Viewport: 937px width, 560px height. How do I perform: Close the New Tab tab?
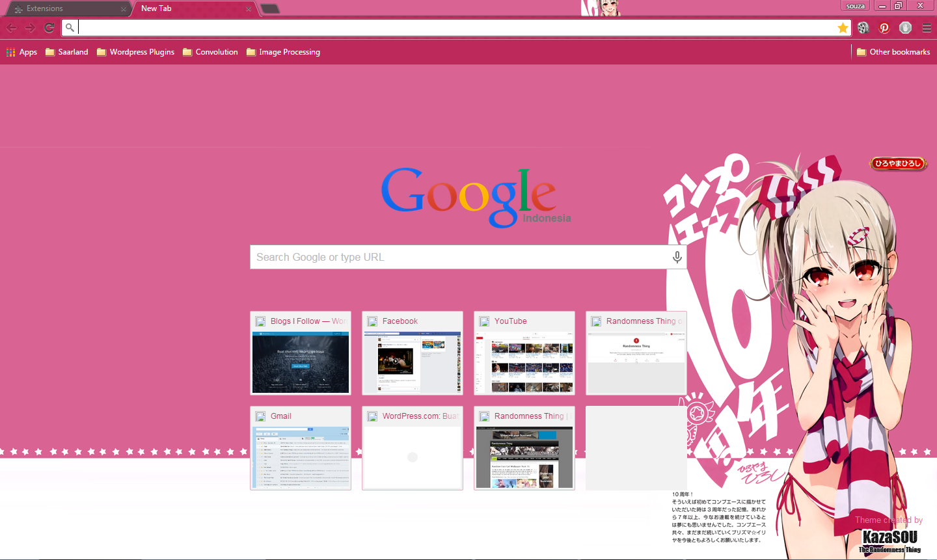click(249, 9)
